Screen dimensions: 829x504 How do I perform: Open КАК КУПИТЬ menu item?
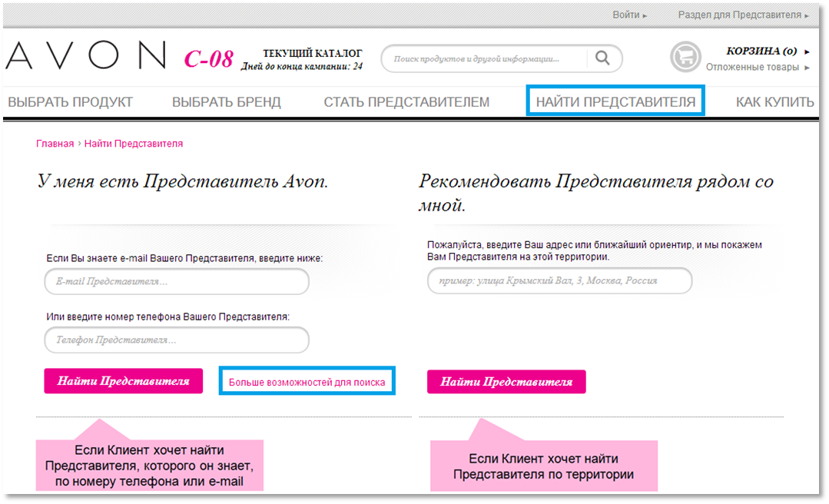[x=774, y=102]
